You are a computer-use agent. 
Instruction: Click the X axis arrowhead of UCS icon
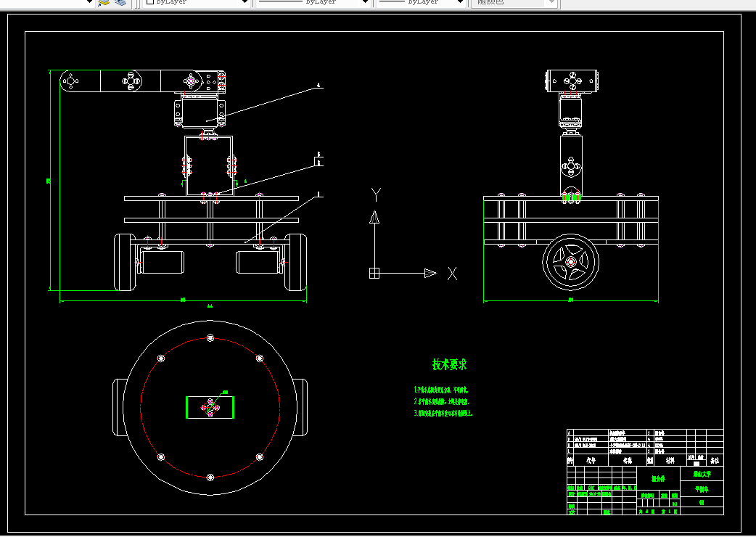click(x=430, y=274)
